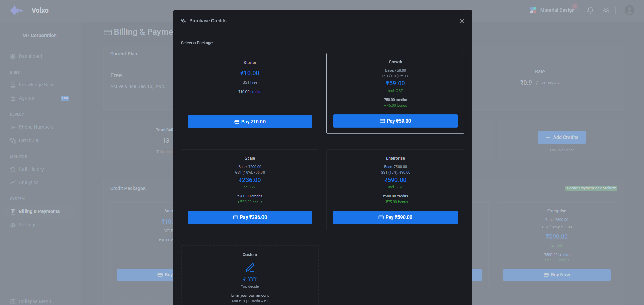Viewport: 644px width, 305px height.
Task: Click the Analytics chart icon
Action: 13,183
